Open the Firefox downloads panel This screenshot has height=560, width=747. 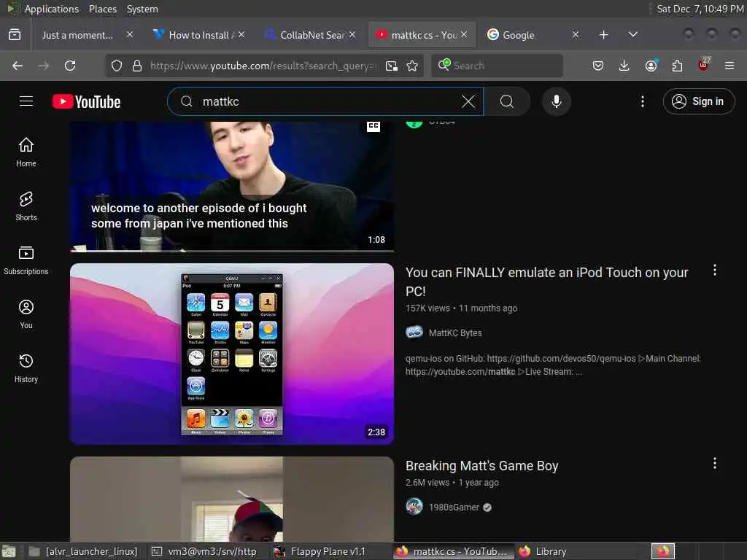[624, 66]
